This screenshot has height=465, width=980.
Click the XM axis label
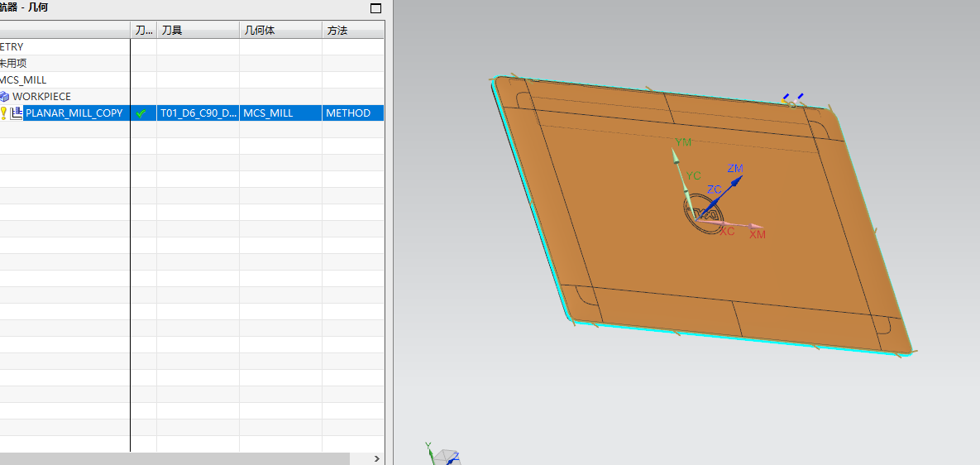(758, 234)
